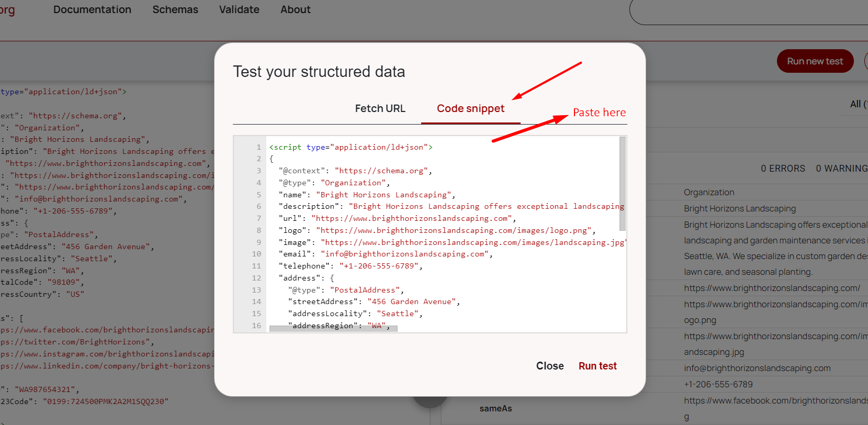Image resolution: width=868 pixels, height=425 pixels.
Task: Click Run test in the dialog
Action: (598, 366)
